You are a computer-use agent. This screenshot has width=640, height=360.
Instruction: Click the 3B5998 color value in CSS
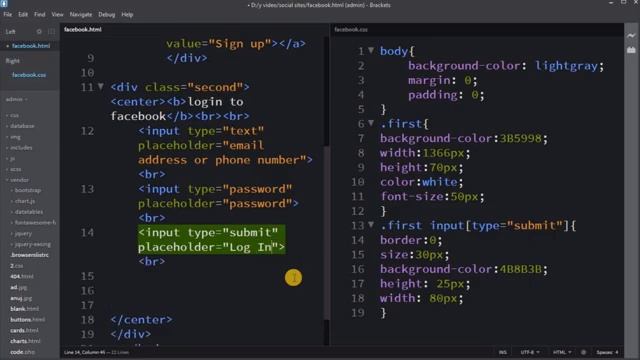point(520,138)
